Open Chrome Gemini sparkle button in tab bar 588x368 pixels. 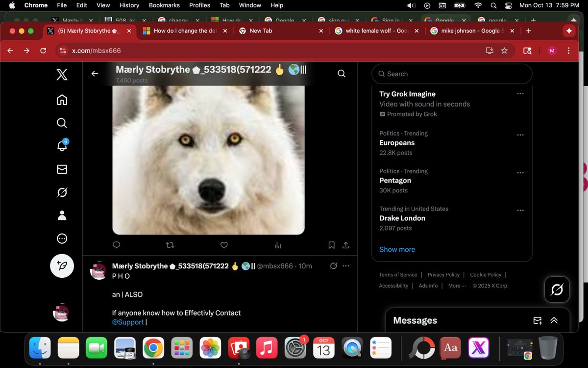click(569, 30)
